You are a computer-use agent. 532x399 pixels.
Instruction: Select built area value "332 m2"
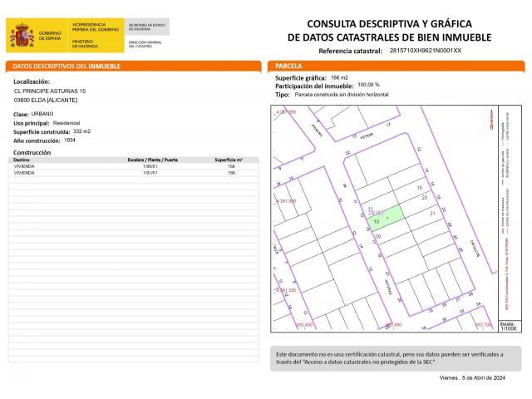pos(81,131)
